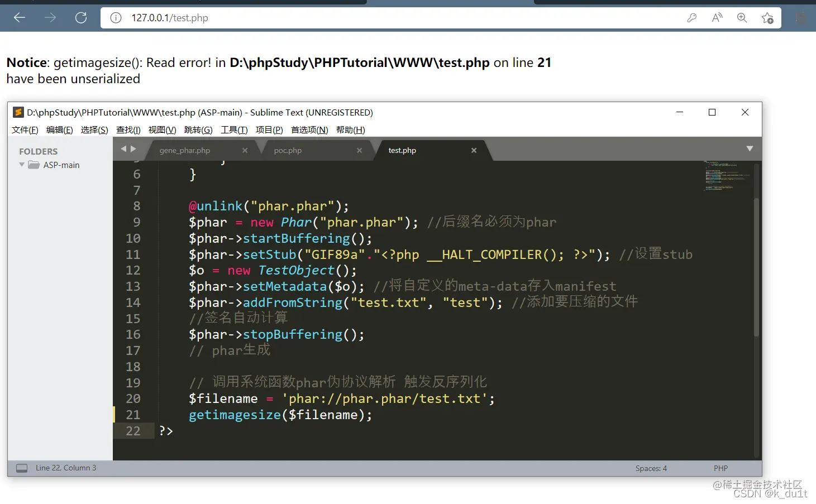Click line number 9 in gutter

coord(137,222)
